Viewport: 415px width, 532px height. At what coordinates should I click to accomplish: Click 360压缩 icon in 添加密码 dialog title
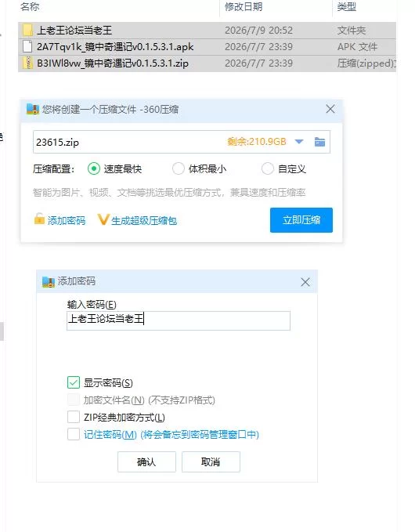click(x=49, y=281)
